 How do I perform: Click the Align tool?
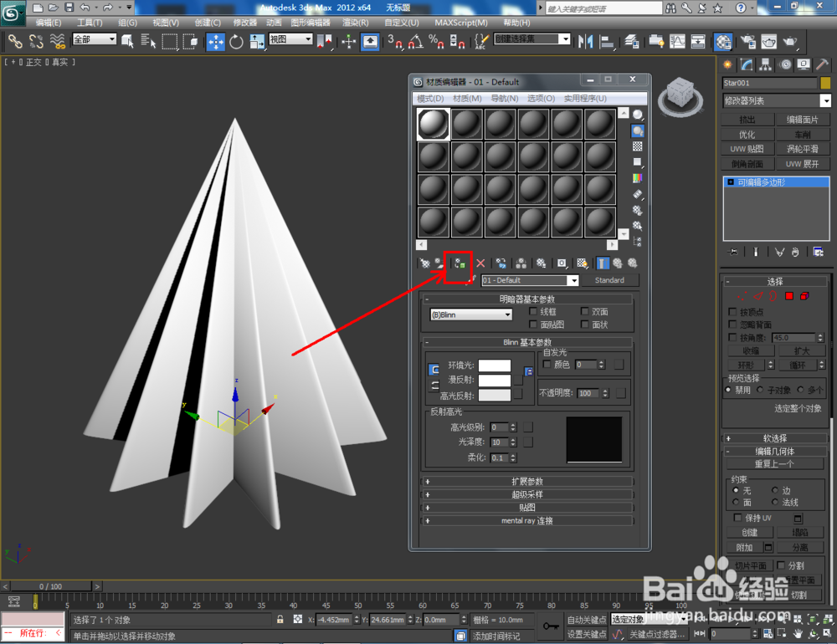point(607,42)
